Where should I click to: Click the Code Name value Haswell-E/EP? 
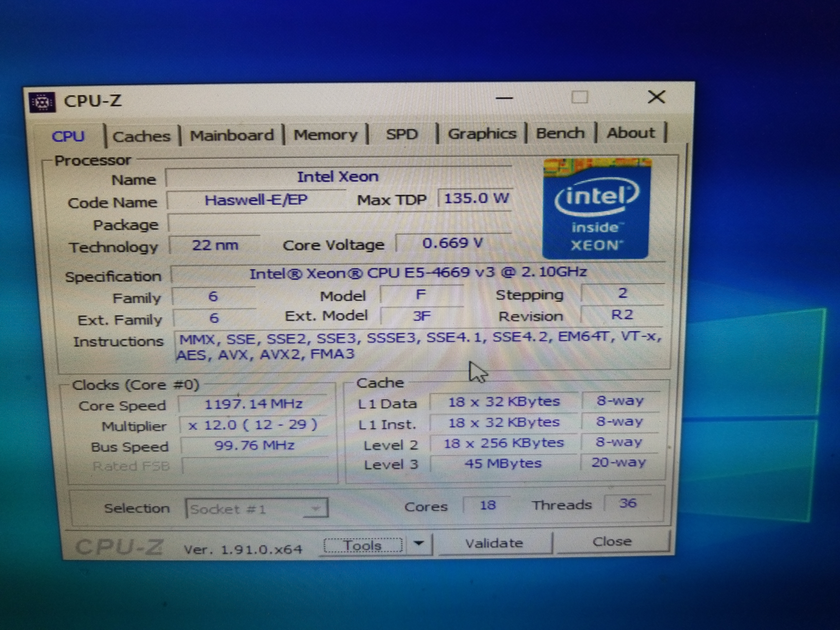tap(256, 200)
